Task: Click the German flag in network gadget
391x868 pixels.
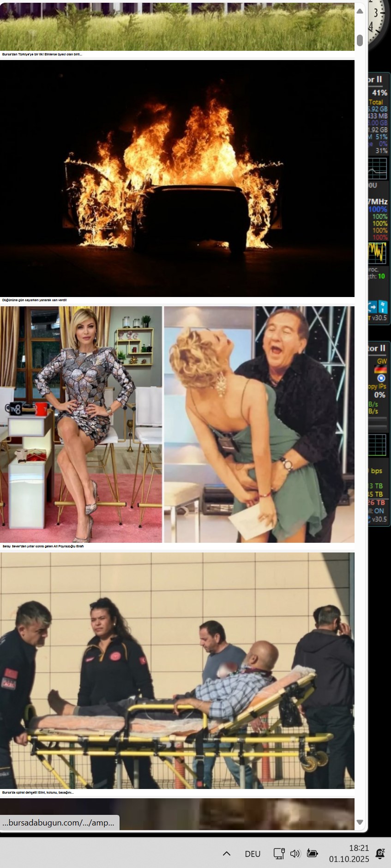Action: (x=381, y=370)
